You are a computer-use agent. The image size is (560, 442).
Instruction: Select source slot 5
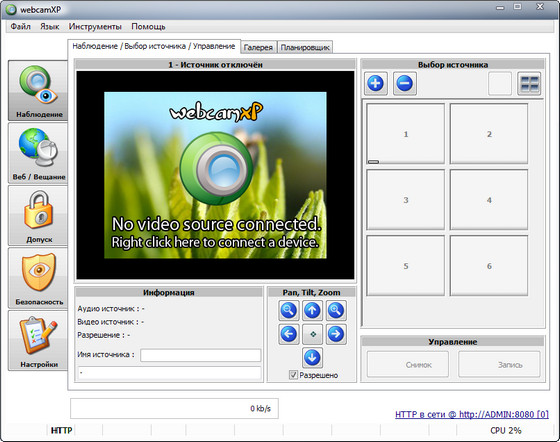(x=405, y=266)
